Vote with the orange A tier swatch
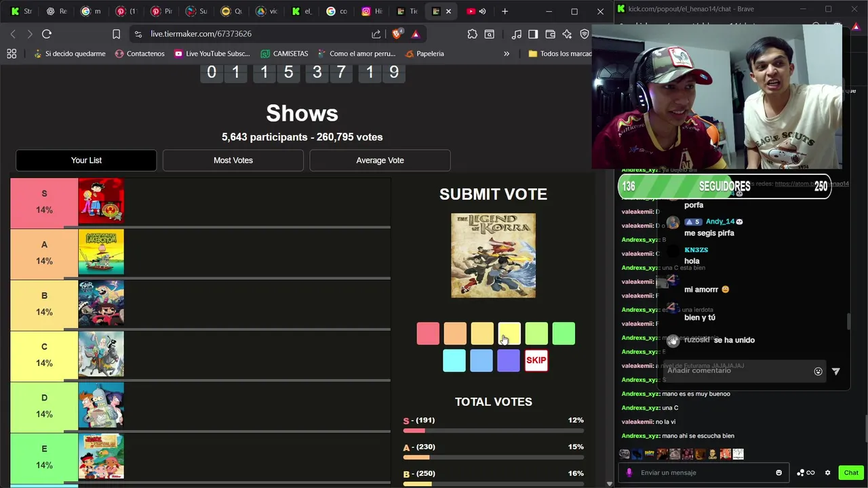 coord(455,333)
